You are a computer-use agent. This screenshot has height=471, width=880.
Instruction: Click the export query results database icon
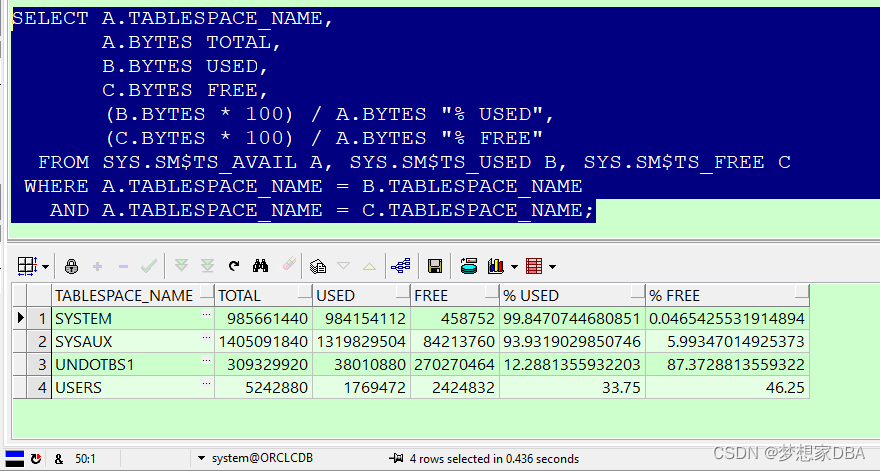pyautogui.click(x=469, y=266)
